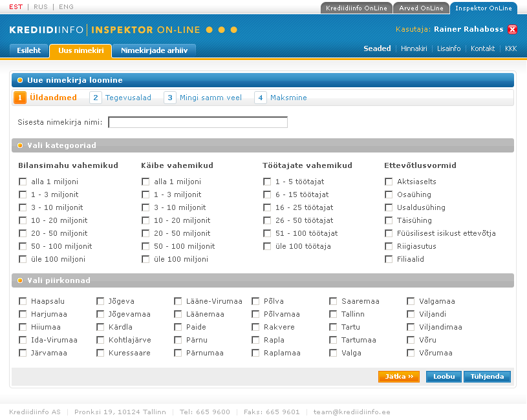Check Käive 50 - 100 miljonit
The image size is (527, 420).
(x=145, y=246)
